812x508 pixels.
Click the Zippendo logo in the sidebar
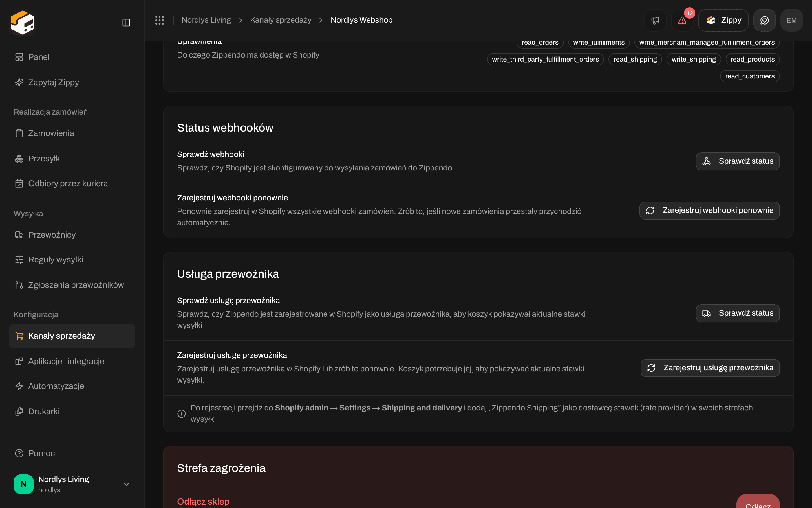point(23,23)
